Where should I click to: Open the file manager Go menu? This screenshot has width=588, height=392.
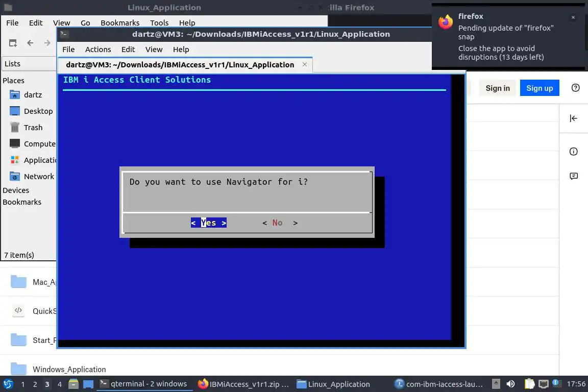(86, 23)
